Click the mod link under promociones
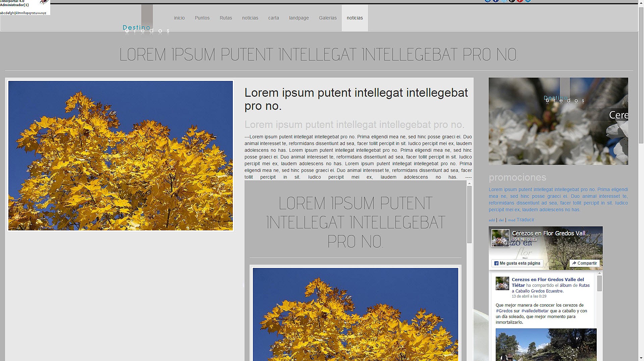The image size is (644, 361). [512, 220]
